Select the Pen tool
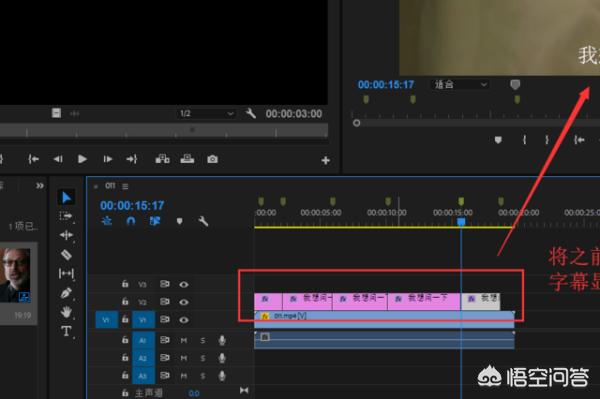The height and width of the screenshot is (399, 600). click(66, 293)
